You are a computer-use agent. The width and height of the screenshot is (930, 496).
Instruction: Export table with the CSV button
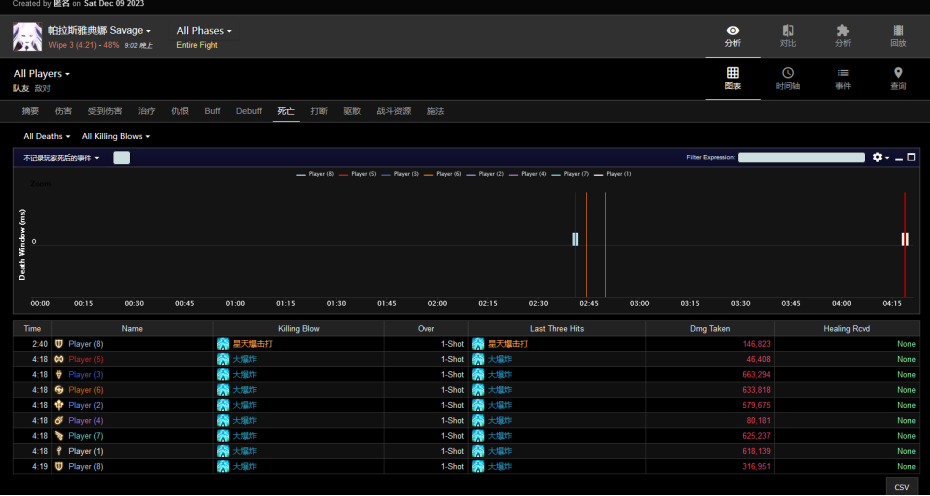[x=901, y=487]
